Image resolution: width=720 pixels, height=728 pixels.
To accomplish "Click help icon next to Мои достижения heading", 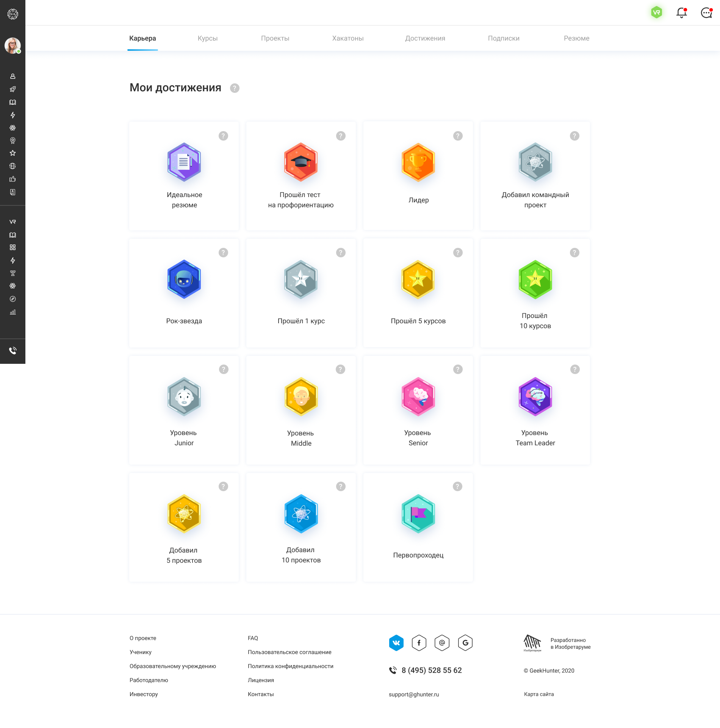I will point(235,88).
